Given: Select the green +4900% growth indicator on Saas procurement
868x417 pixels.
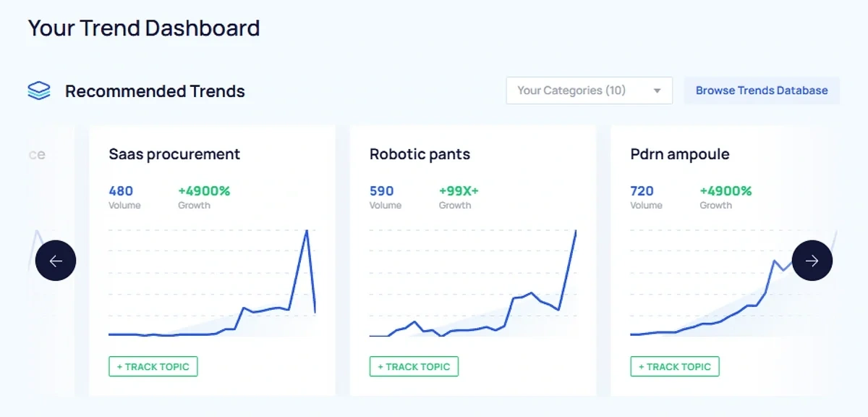Looking at the screenshot, I should (203, 191).
